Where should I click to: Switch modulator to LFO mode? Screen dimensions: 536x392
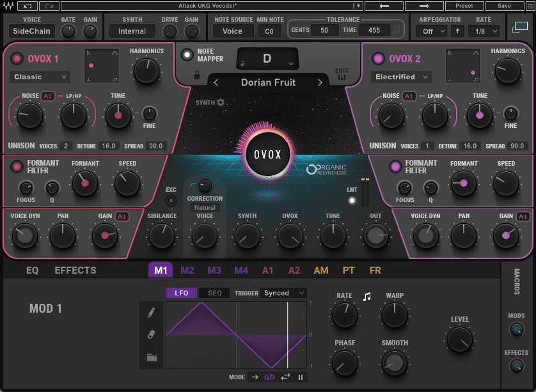pos(182,293)
